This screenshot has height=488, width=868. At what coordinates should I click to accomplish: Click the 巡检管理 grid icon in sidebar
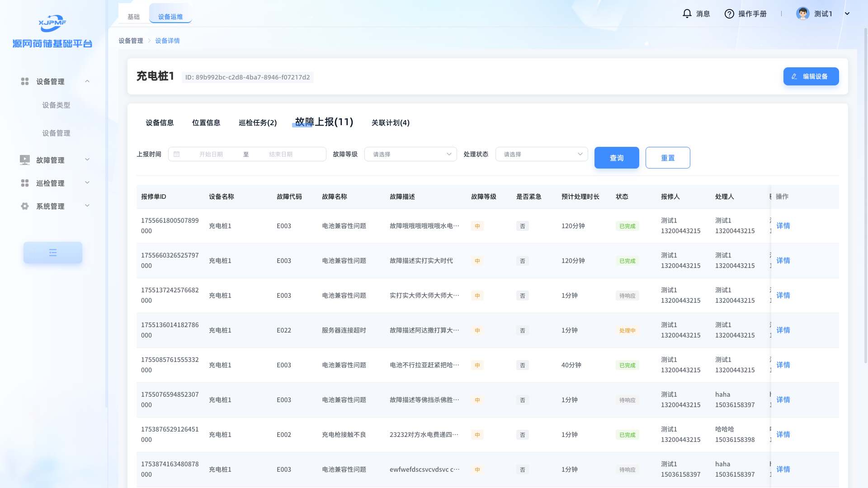point(25,183)
